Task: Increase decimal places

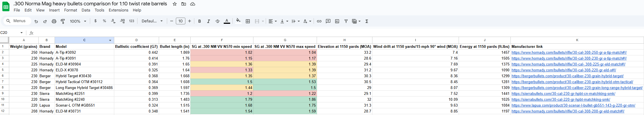Action: click(x=122, y=21)
